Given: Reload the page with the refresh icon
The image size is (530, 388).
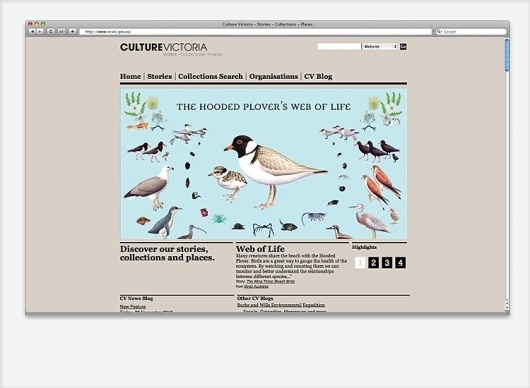Looking at the screenshot, I should (x=51, y=31).
